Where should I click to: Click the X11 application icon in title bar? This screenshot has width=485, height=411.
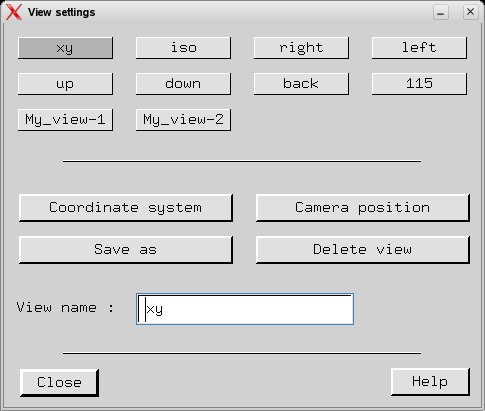[x=14, y=12]
